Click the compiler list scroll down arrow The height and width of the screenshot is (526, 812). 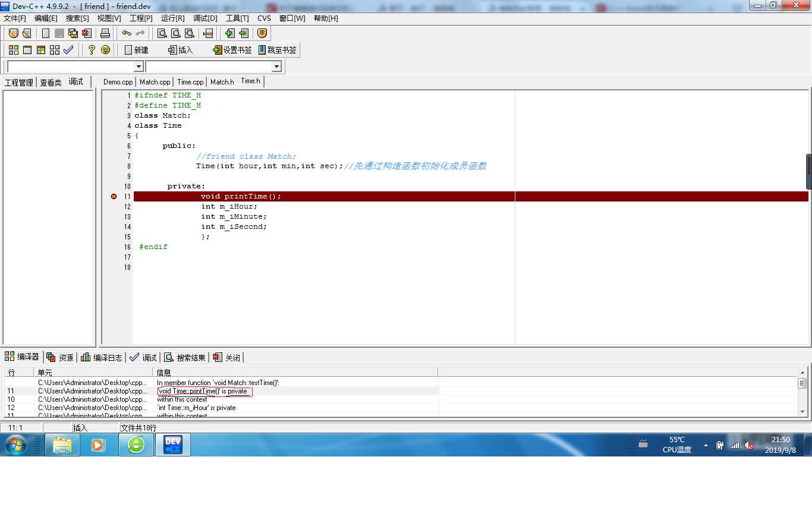click(802, 411)
